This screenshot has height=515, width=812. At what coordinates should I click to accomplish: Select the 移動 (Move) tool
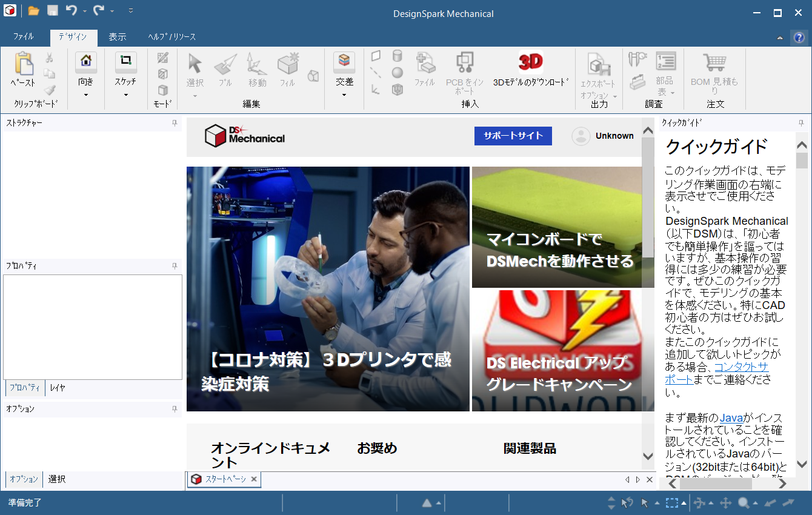257,64
